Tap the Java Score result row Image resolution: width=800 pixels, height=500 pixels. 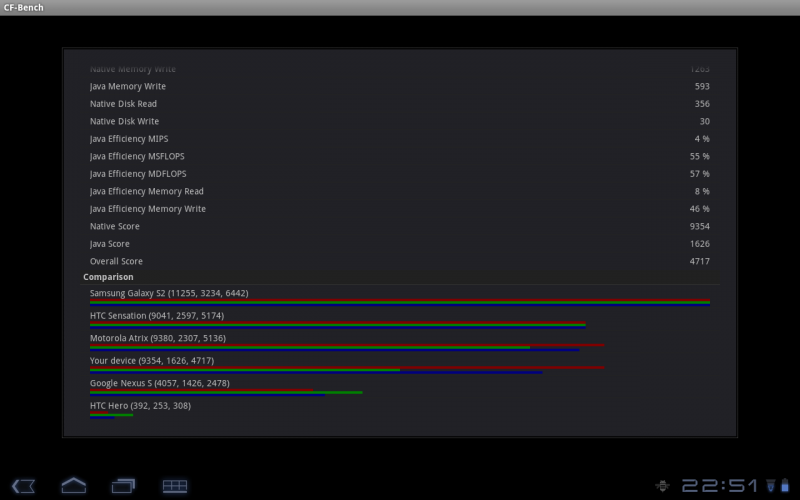400,244
